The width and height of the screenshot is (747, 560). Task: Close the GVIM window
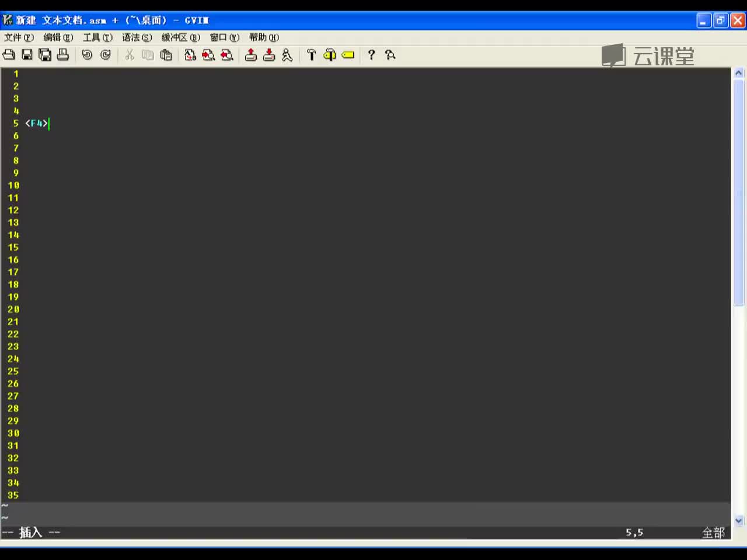pos(738,21)
